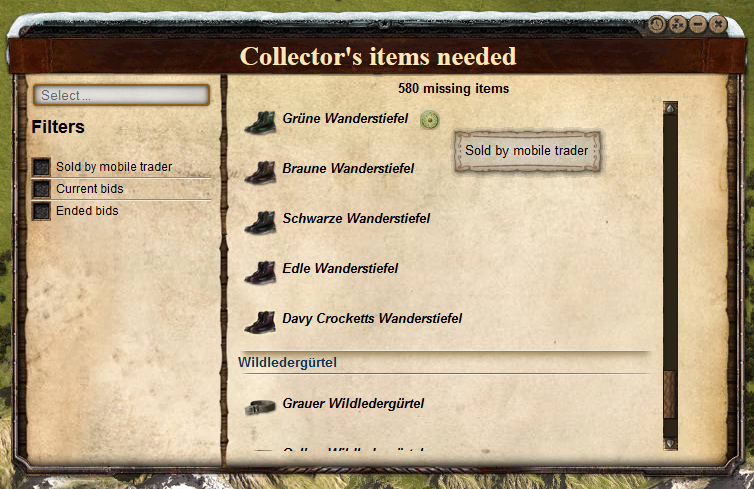Click the Braune Wanderstiefel boot icon
The image size is (754, 489).
(x=260, y=172)
